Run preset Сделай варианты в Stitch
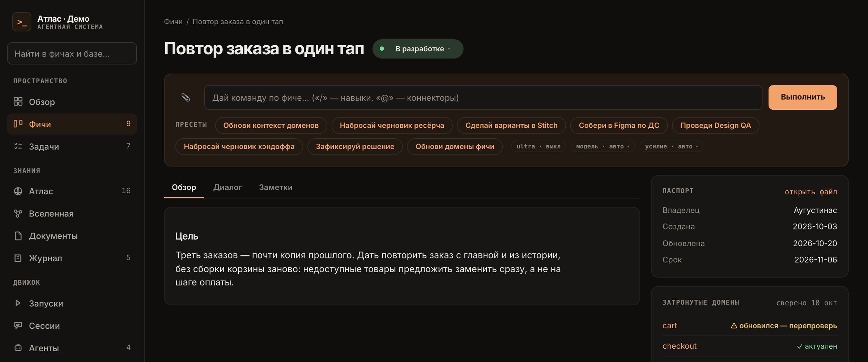The width and height of the screenshot is (868, 362). 511,125
